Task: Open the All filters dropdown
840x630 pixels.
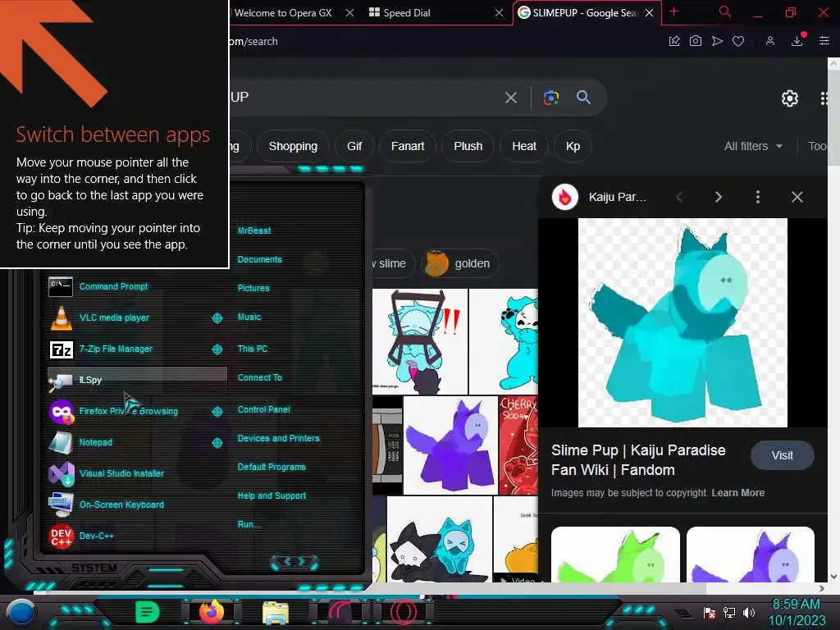Action: pos(753,146)
